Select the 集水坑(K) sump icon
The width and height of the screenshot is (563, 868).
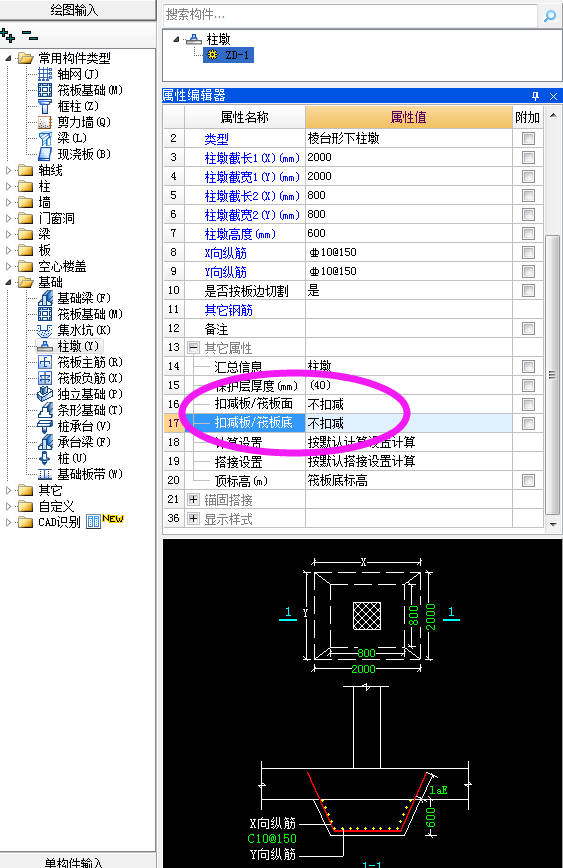(x=44, y=330)
